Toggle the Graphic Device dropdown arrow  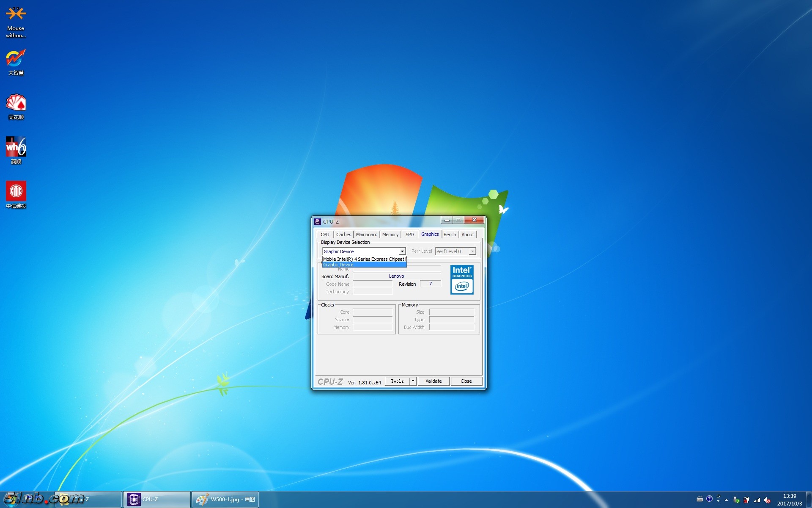(402, 251)
